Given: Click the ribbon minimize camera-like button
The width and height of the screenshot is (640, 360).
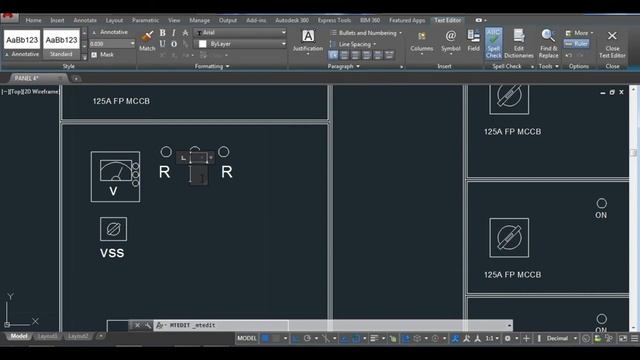Looking at the screenshot, I should click(479, 20).
